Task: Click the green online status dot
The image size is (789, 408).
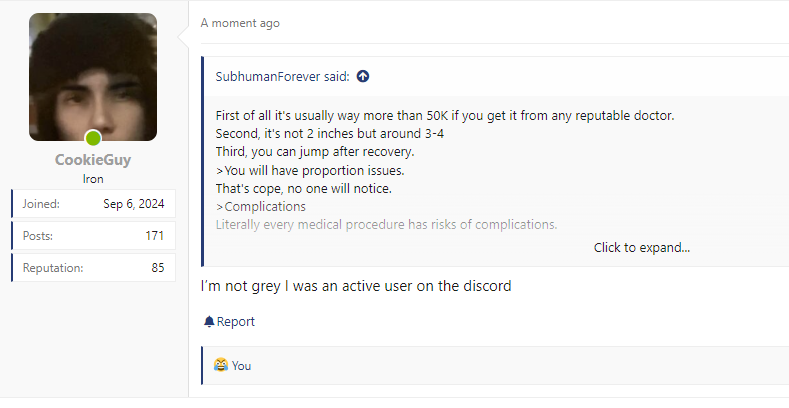Action: [x=93, y=138]
